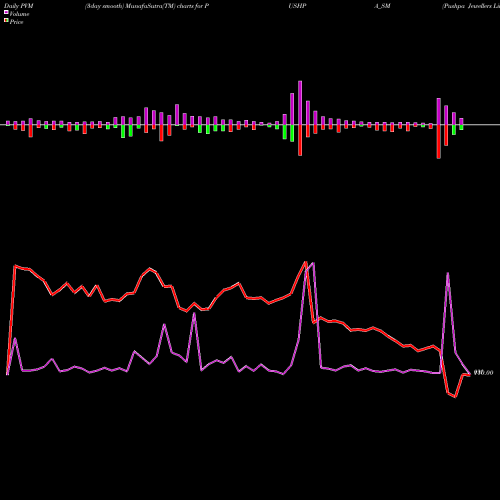Click the Price legend color swatch
This screenshot has height=500, width=500.
(x=6, y=20)
